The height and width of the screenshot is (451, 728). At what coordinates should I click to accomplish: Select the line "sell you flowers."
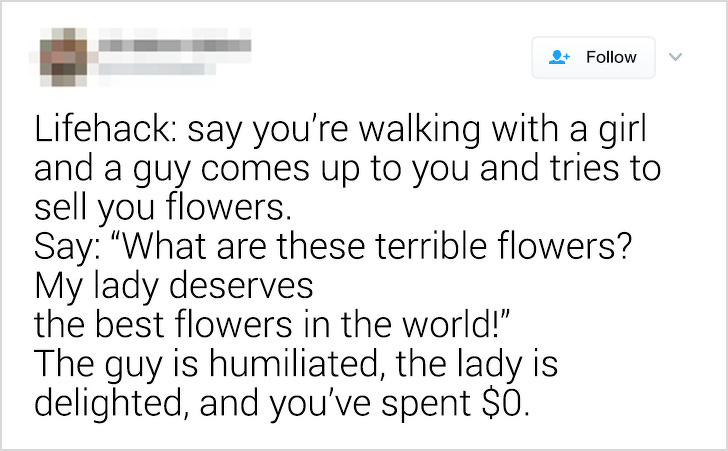pyautogui.click(x=163, y=207)
